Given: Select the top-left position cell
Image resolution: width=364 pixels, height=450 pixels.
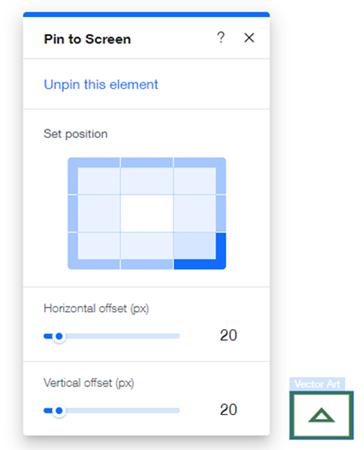Looking at the screenshot, I should 94,176.
